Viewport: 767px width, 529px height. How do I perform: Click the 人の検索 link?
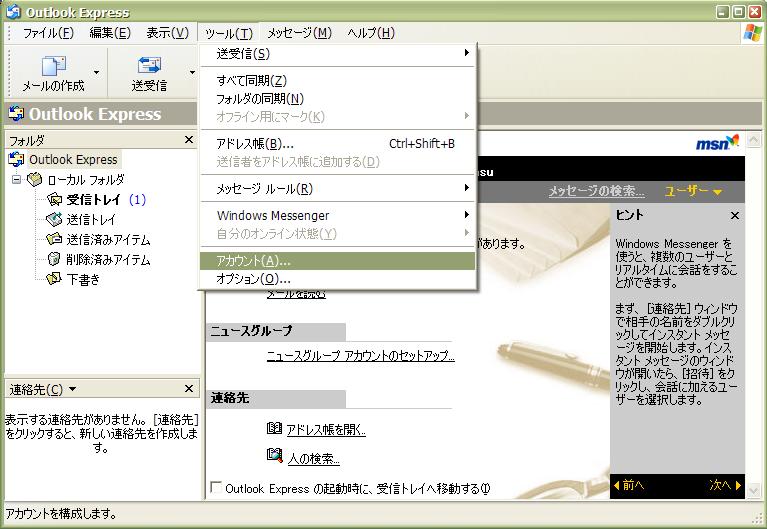(314, 459)
